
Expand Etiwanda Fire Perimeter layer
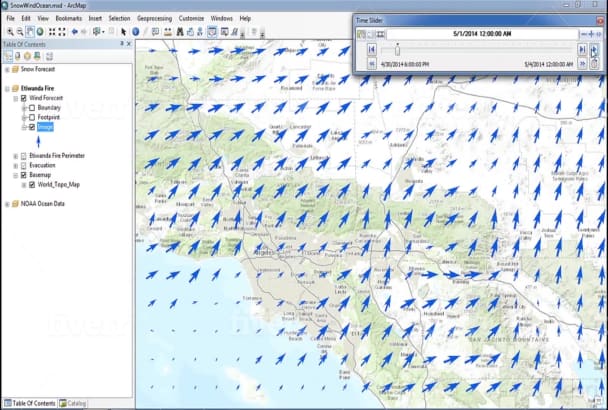[16, 156]
